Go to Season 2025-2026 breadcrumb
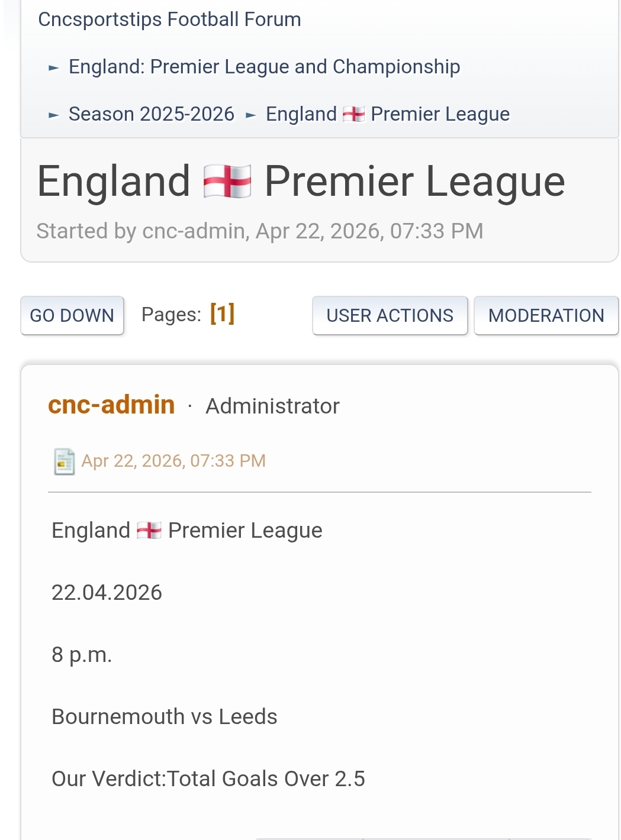The image size is (621, 840). [151, 114]
